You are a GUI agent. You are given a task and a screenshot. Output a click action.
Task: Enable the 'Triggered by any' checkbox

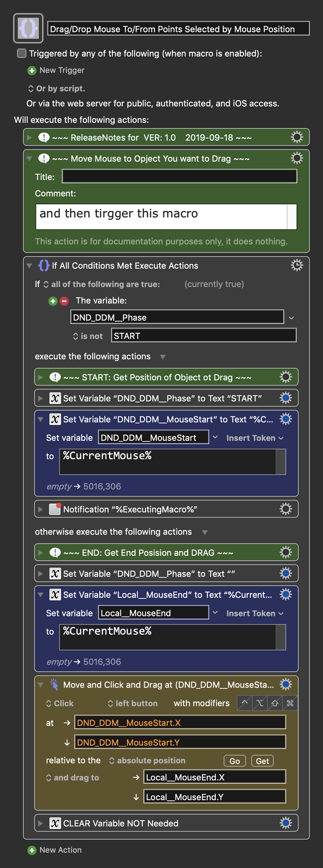pyautogui.click(x=22, y=53)
